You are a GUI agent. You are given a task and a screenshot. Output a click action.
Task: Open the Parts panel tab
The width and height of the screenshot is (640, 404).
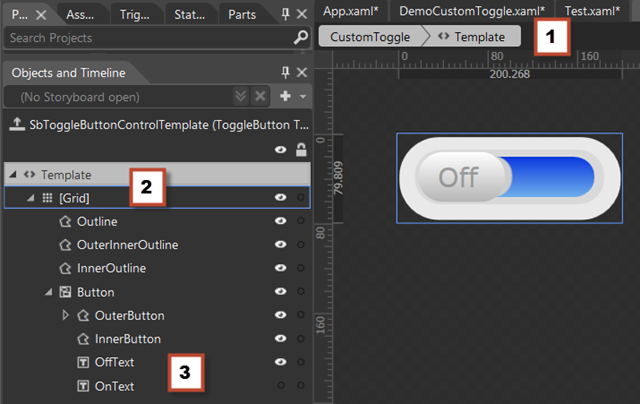pyautogui.click(x=242, y=14)
